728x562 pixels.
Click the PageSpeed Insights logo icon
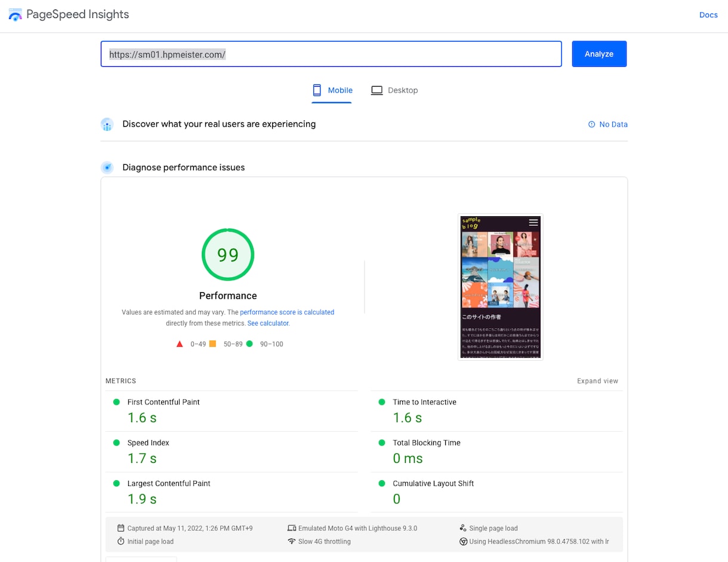tap(15, 15)
